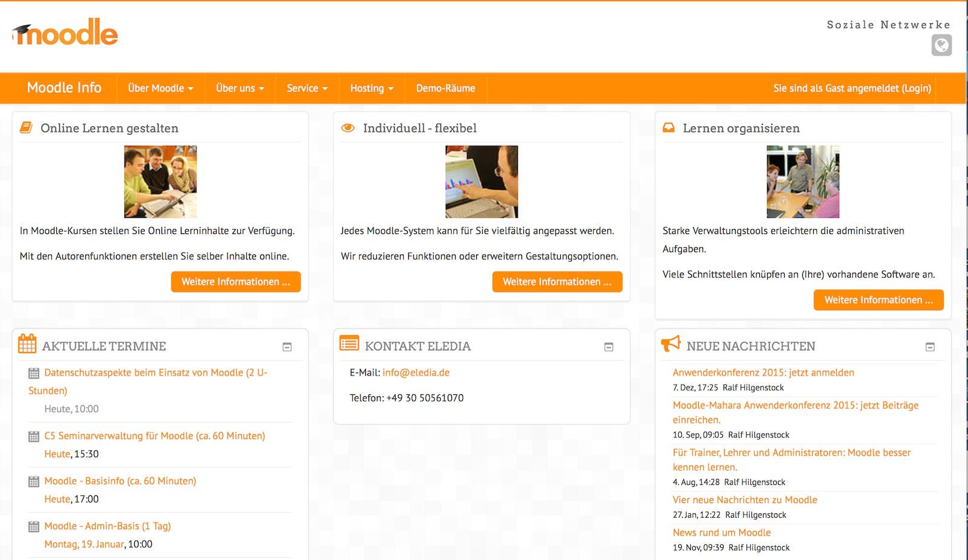Click the '4. Aug, 14:28 Ralf Hilgenstock' line

click(x=729, y=482)
